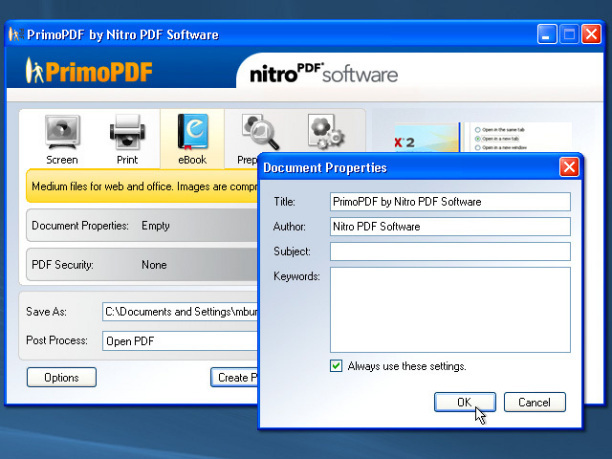Focus the Subject input field
Image resolution: width=612 pixels, height=459 pixels.
coord(450,251)
